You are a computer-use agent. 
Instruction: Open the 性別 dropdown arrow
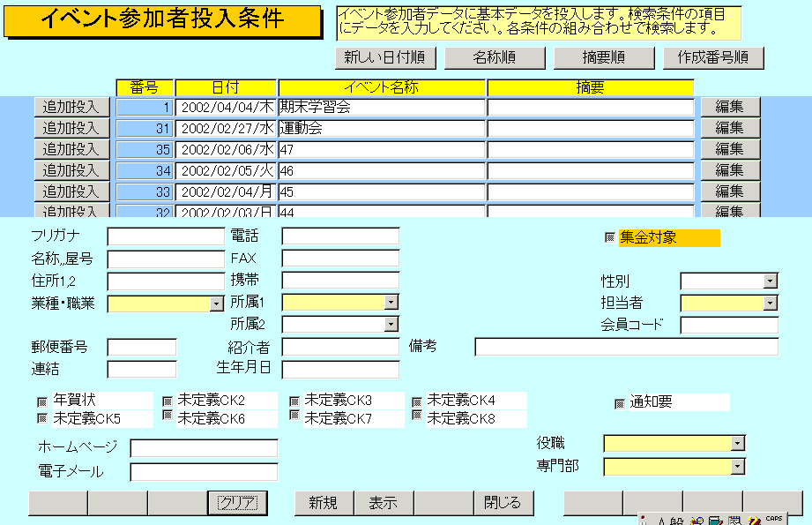click(770, 281)
